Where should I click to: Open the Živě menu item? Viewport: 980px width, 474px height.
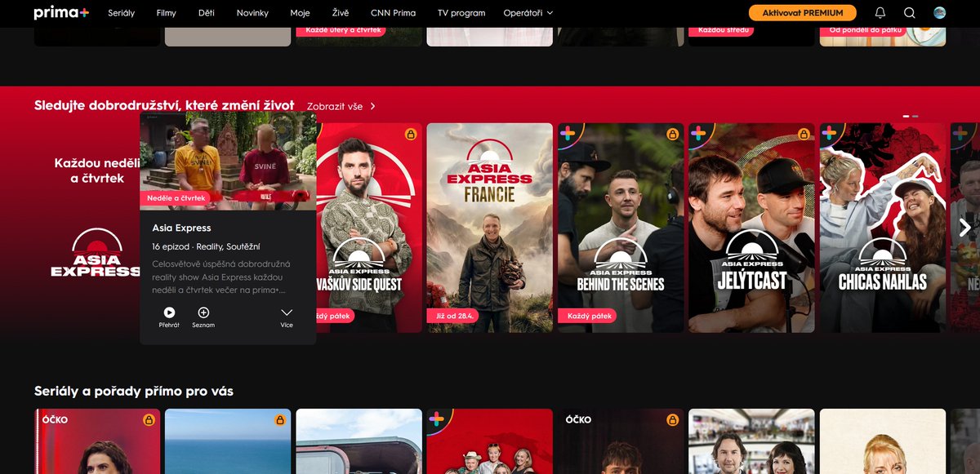pyautogui.click(x=340, y=13)
